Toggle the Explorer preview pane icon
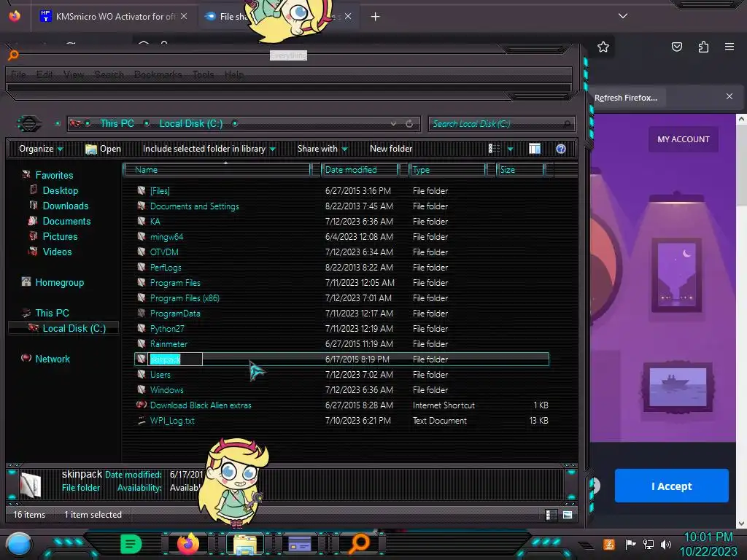 (535, 149)
